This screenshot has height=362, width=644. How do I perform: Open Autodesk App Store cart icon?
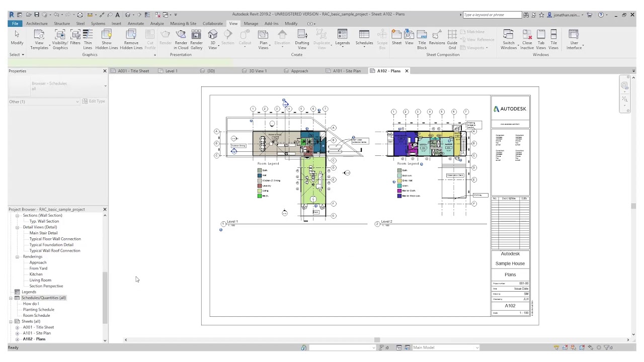click(x=590, y=15)
